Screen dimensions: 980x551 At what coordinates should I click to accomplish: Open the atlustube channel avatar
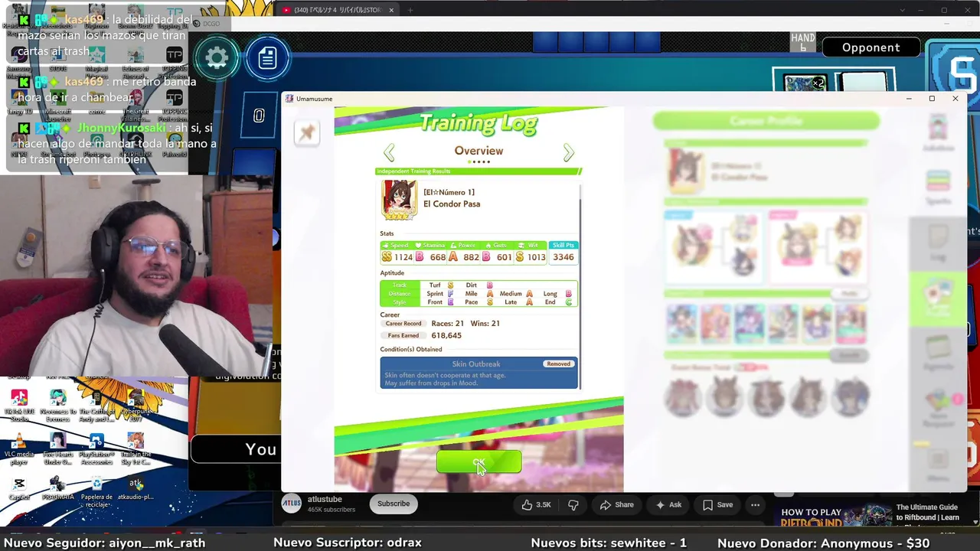(292, 504)
